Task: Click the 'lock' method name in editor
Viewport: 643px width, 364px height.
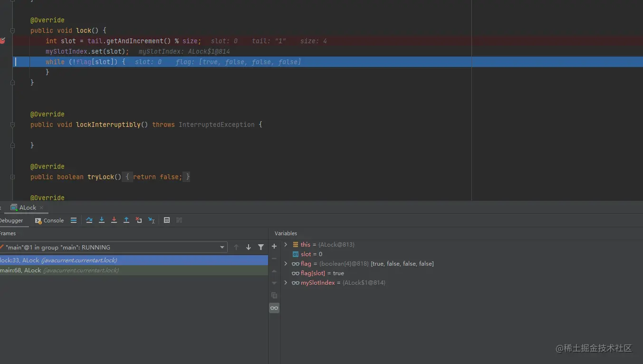Action: tap(84, 30)
